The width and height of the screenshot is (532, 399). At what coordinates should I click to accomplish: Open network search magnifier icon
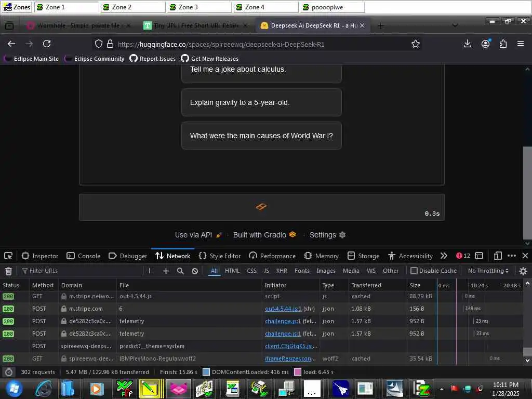(x=180, y=271)
